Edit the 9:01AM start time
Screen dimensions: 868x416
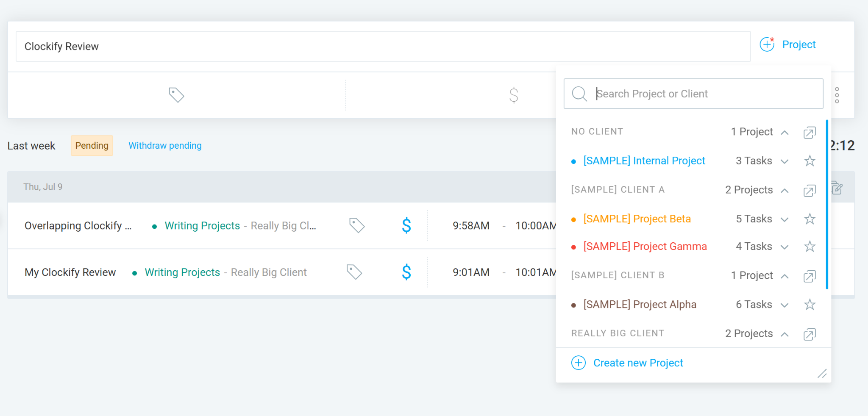[471, 272]
